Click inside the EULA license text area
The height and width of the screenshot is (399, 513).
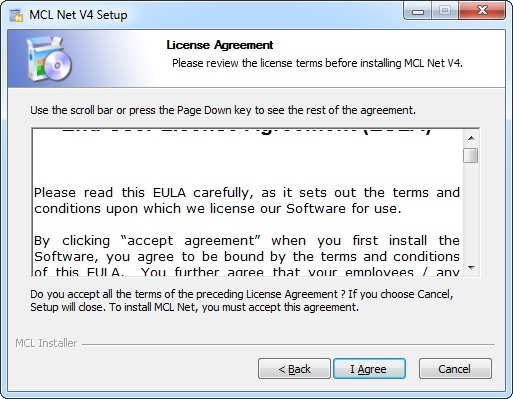click(x=247, y=202)
